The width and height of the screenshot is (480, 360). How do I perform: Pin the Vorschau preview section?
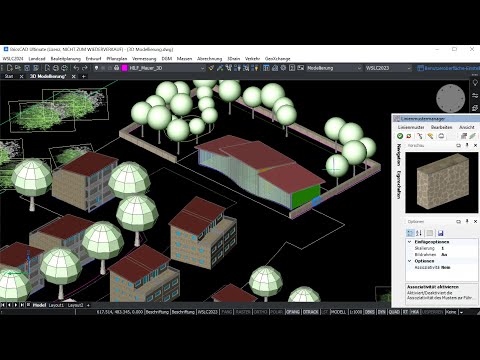(467, 145)
